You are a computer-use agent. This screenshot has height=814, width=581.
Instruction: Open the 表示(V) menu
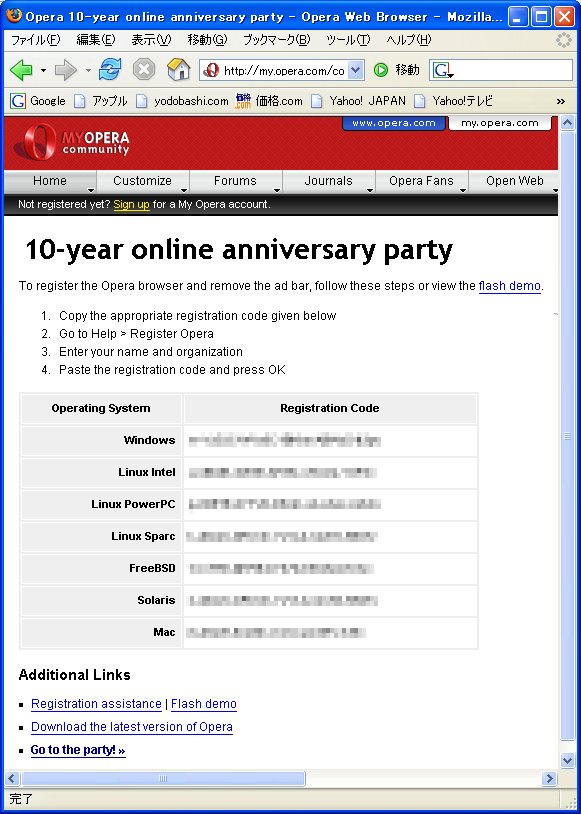[151, 40]
